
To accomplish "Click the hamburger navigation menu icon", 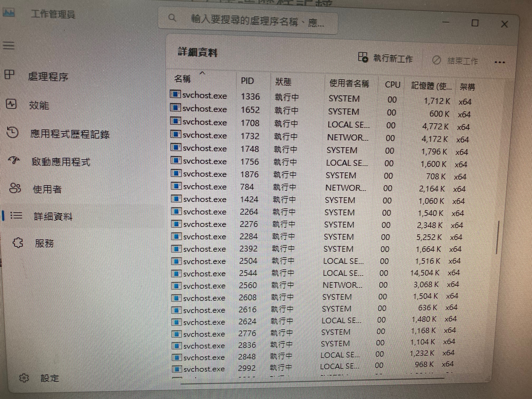I will click(x=9, y=45).
